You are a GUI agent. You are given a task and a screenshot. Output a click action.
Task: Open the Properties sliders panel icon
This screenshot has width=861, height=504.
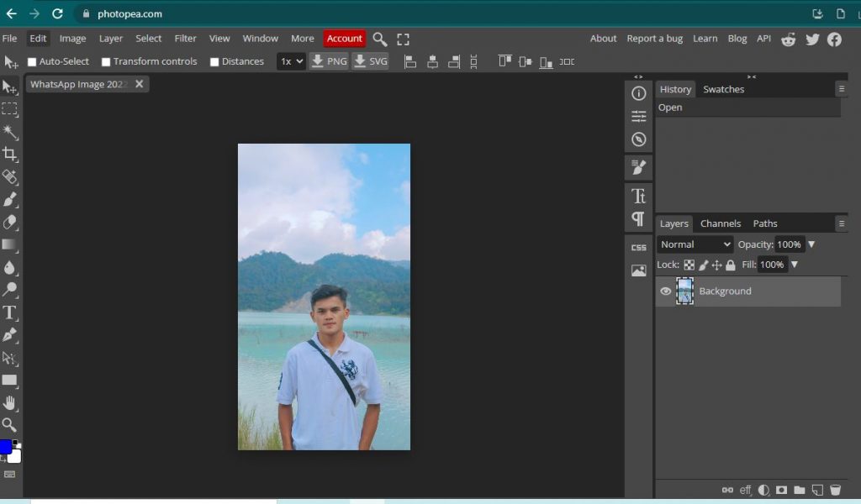pyautogui.click(x=639, y=116)
